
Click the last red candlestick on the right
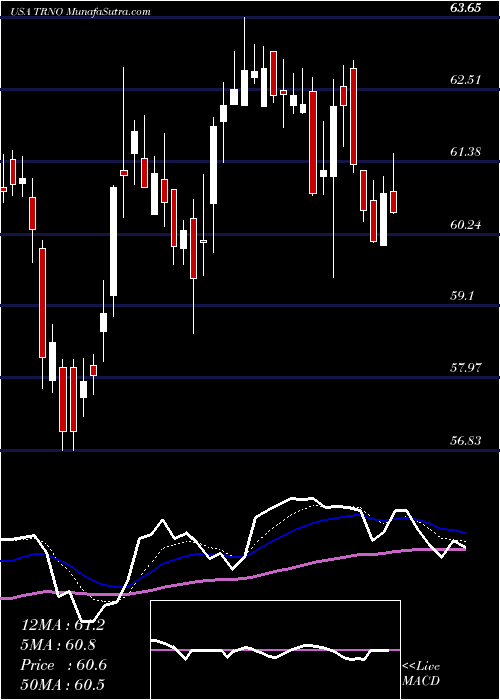point(394,202)
